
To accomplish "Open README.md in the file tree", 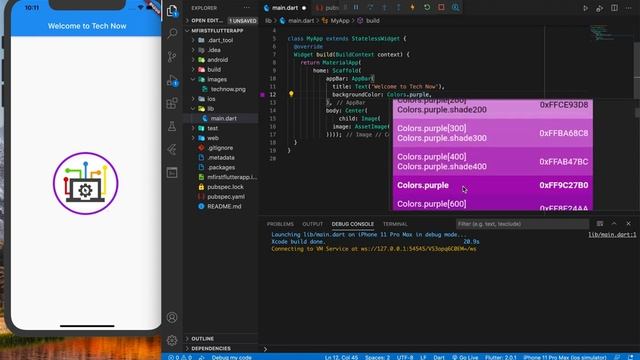I will coord(224,207).
